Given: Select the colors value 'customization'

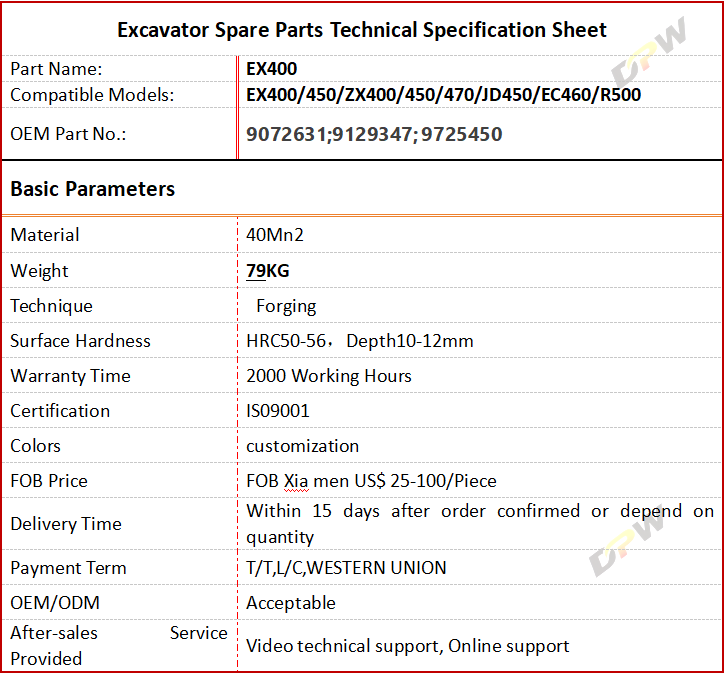Looking at the screenshot, I should [x=302, y=446].
